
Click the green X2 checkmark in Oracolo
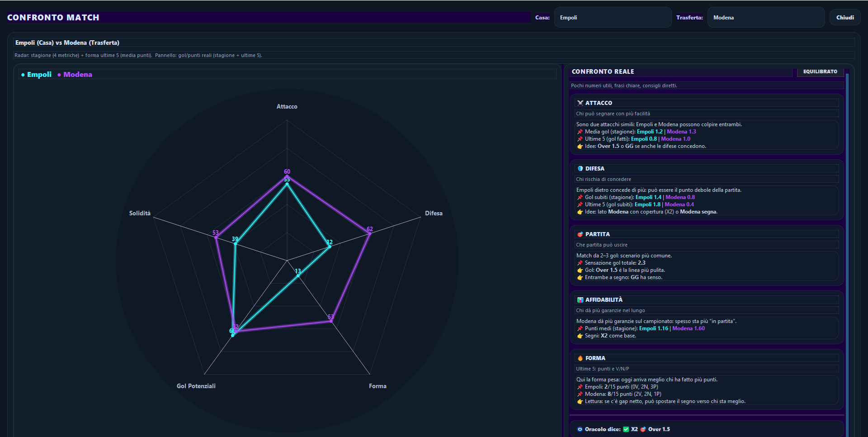click(626, 429)
